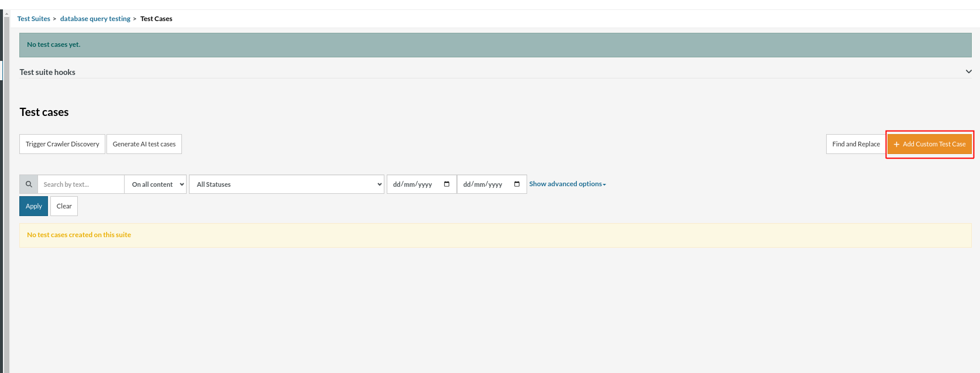Go to Test Suites breadcrumb
The height and width of the screenshot is (373, 980).
(34, 19)
